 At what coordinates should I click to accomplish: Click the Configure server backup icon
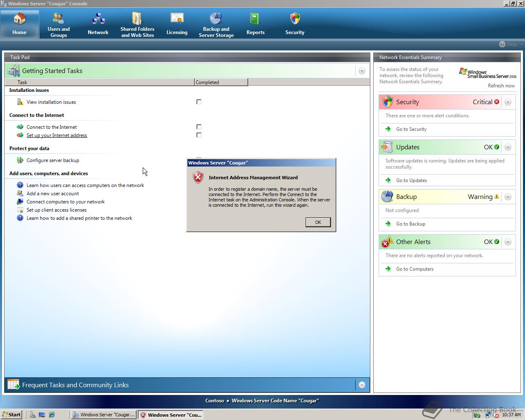click(x=20, y=160)
